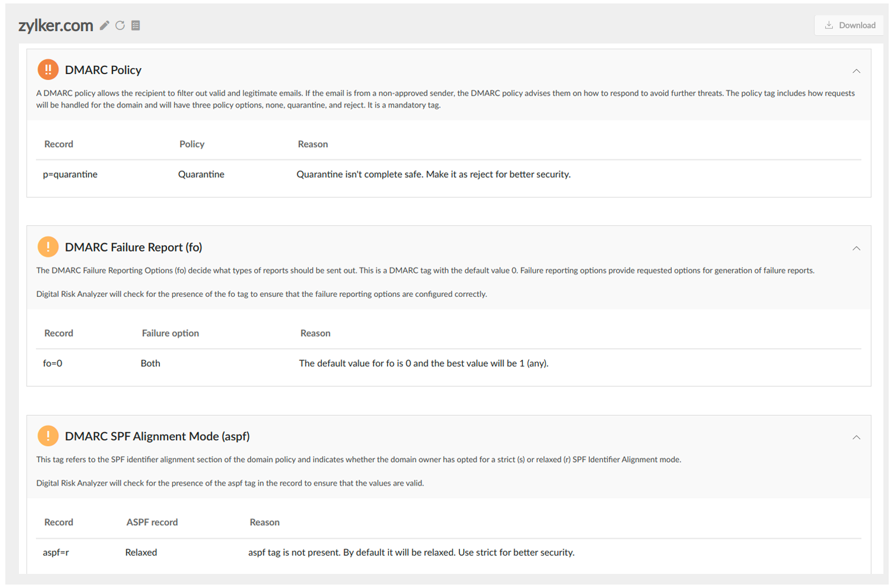
Task: Click the download arrow icon
Action: (x=830, y=25)
